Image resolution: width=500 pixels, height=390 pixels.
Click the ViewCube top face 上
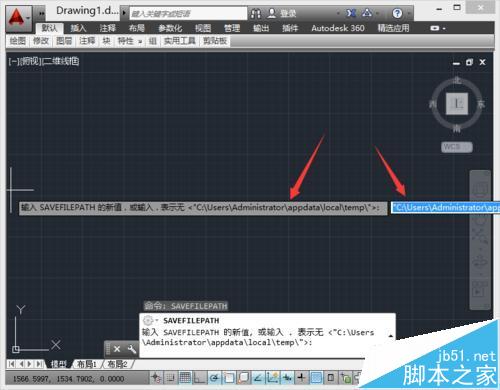click(x=457, y=104)
